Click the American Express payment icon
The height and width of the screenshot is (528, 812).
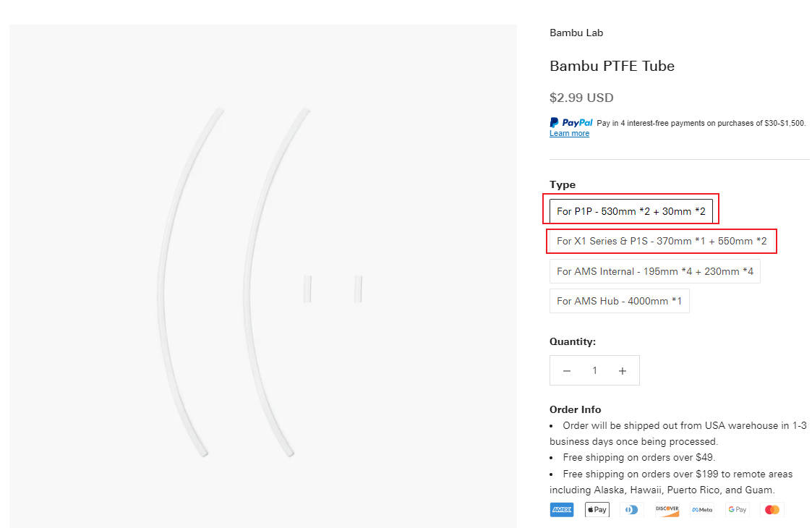tap(561, 509)
